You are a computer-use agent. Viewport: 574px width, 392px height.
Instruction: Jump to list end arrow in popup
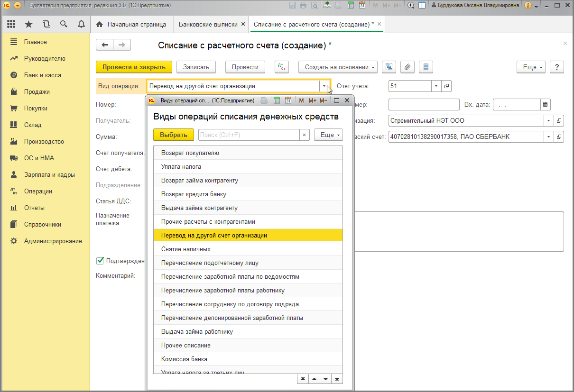tap(337, 379)
